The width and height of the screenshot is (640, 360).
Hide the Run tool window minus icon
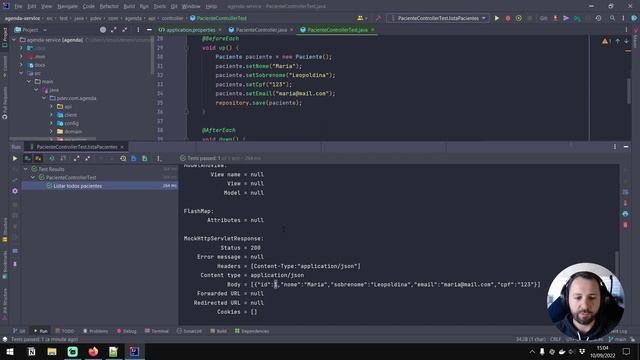click(626, 147)
